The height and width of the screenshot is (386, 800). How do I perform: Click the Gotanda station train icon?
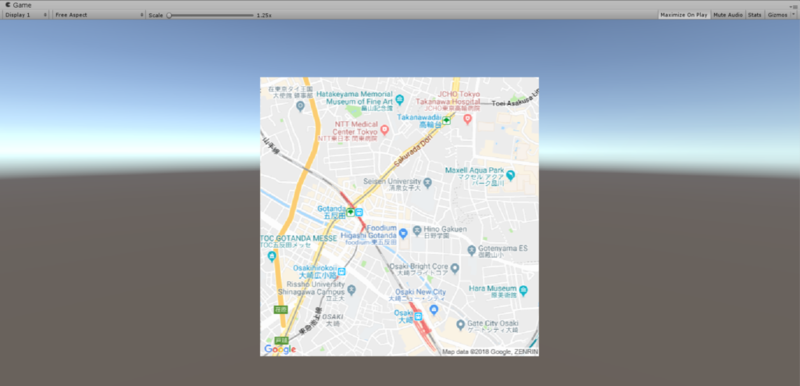coord(359,212)
